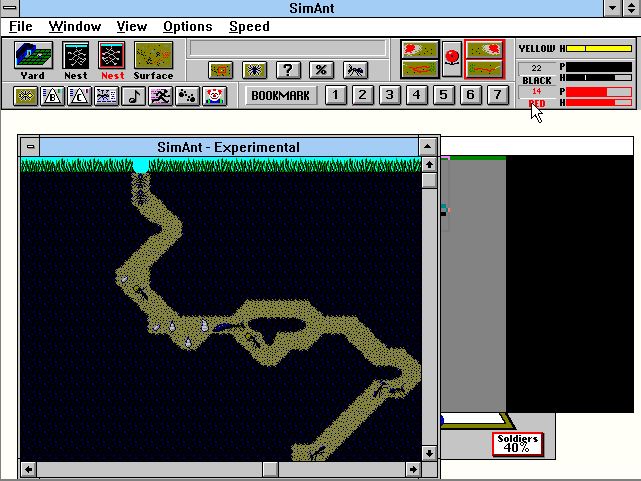The width and height of the screenshot is (641, 481).
Task: Open the SimAnt system control menu
Action: click(10, 8)
